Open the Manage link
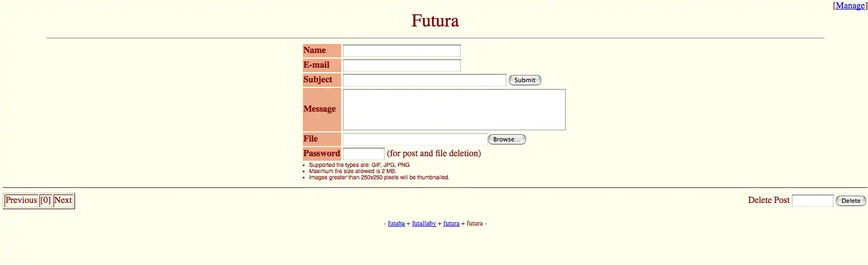868x265 pixels. [850, 6]
